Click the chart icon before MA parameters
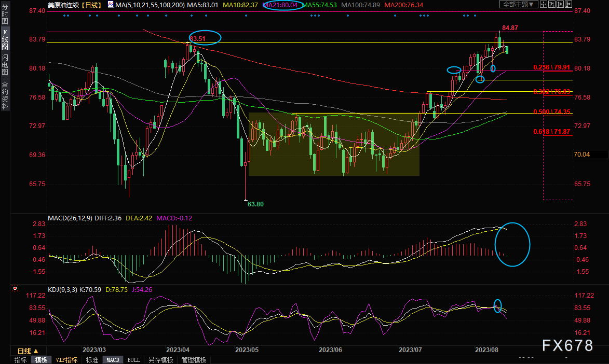Viewport: 609px width, 364px height. point(111,5)
